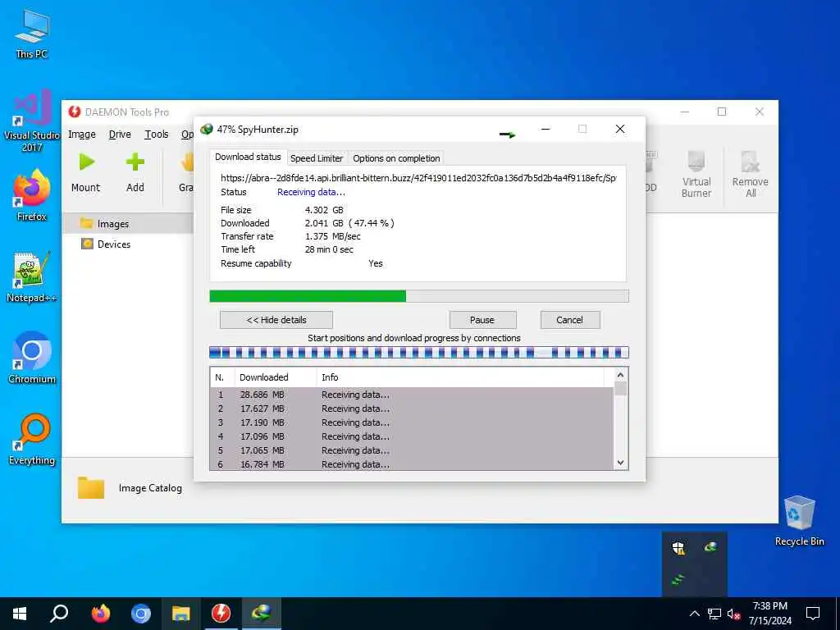Open File Explorer from the taskbar
840x630 pixels.
click(x=181, y=614)
